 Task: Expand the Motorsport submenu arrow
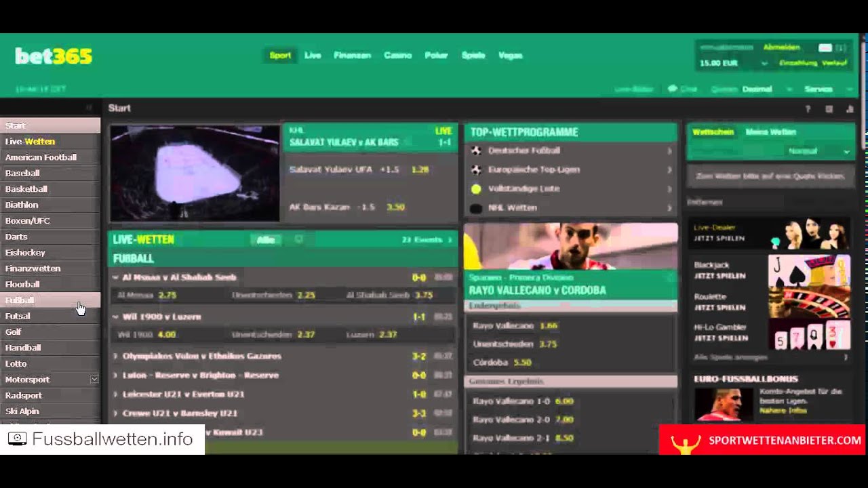(94, 380)
